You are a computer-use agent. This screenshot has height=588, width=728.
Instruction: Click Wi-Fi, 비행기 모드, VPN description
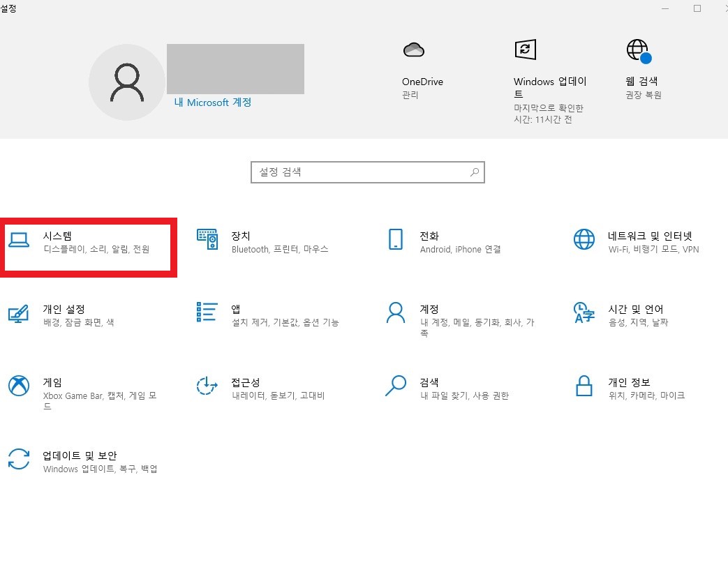point(654,249)
